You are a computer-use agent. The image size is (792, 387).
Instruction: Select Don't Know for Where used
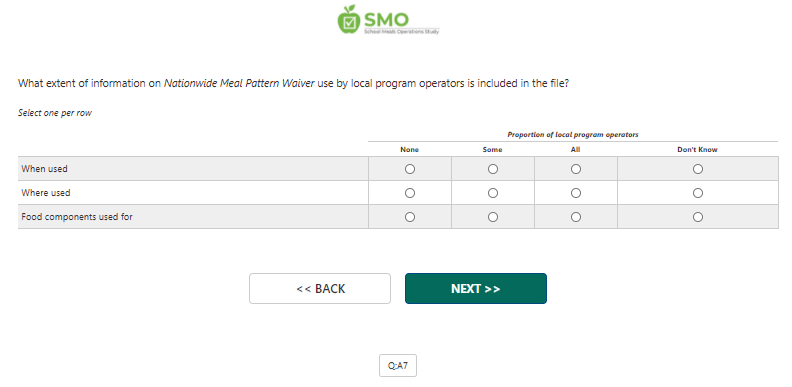click(x=698, y=193)
